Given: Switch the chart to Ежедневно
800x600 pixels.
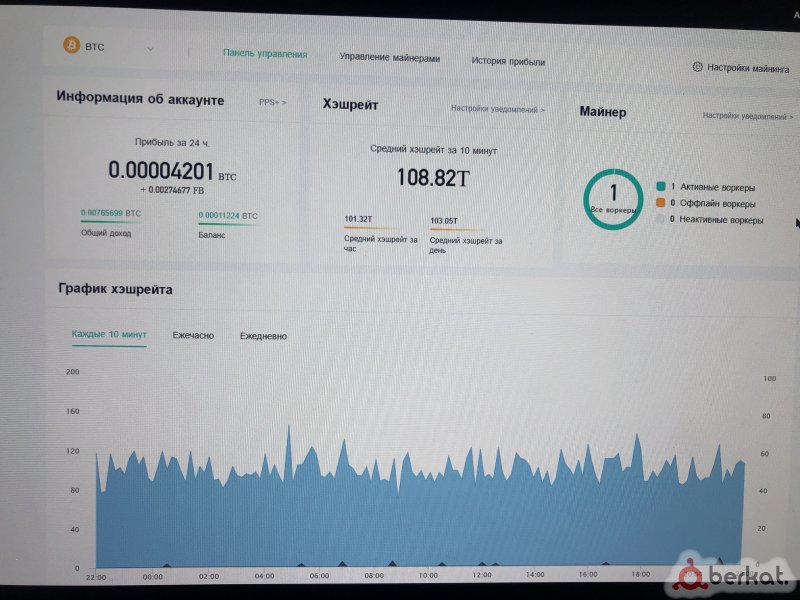Looking at the screenshot, I should [x=263, y=336].
